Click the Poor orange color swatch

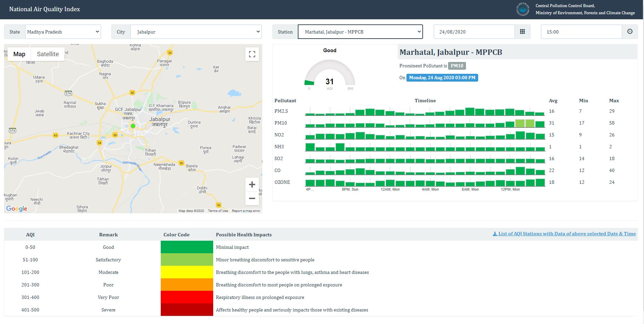pyautogui.click(x=187, y=285)
